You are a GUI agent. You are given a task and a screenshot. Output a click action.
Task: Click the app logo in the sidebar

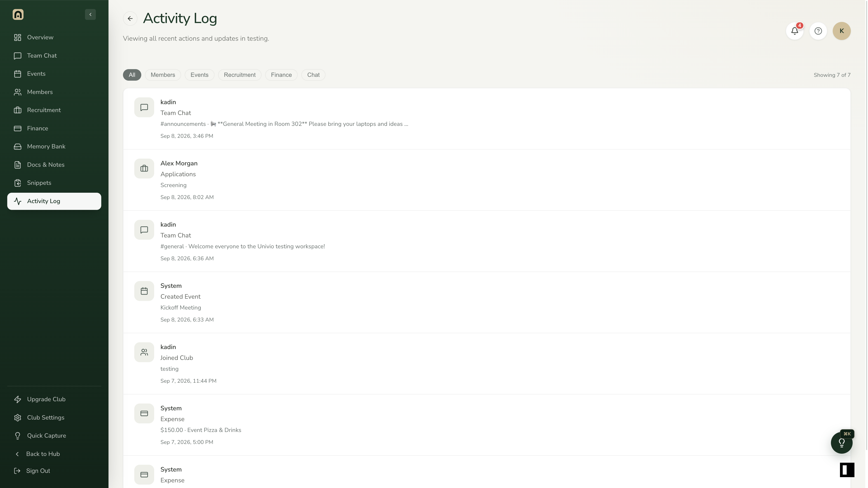(18, 14)
